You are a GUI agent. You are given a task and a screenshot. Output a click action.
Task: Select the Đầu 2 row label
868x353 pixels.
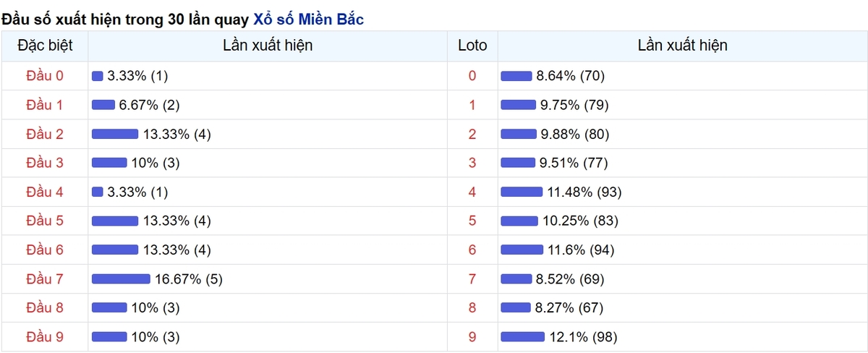point(45,134)
